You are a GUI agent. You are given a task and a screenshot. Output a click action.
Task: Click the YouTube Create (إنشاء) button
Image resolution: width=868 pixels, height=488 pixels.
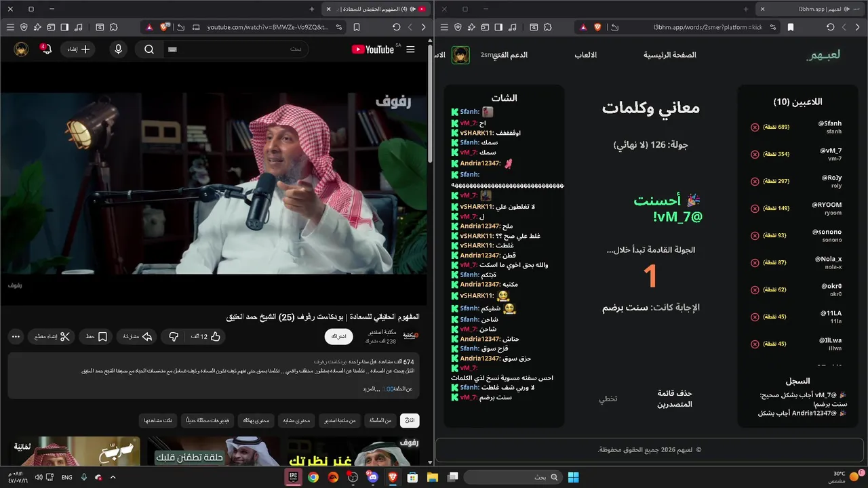[x=79, y=49]
